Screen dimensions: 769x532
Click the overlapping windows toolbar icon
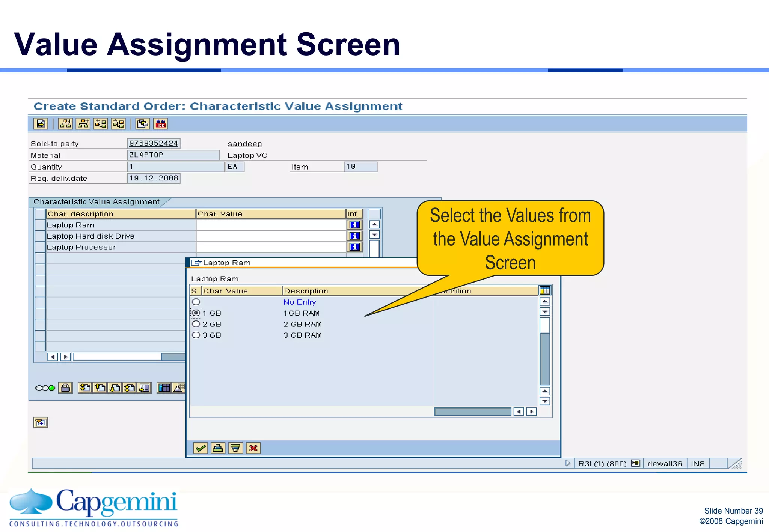tap(143, 123)
